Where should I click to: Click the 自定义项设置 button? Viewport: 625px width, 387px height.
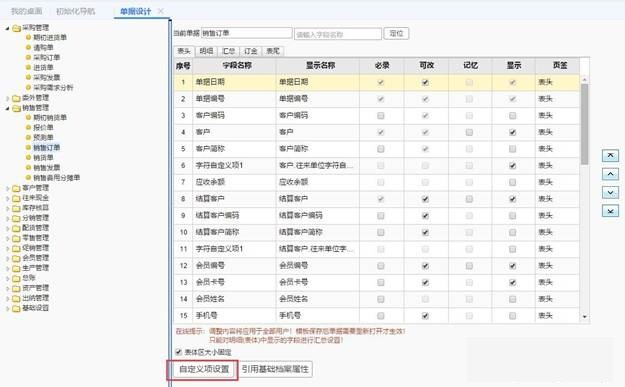pos(204,369)
